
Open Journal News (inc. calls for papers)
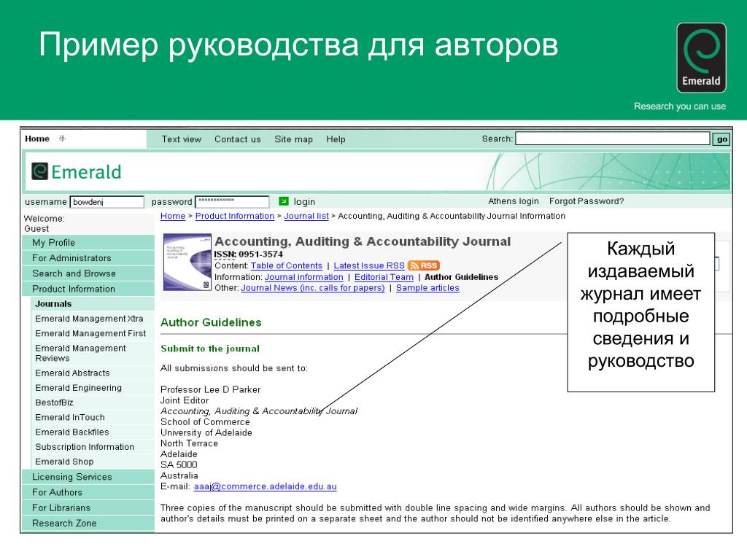pyautogui.click(x=312, y=287)
